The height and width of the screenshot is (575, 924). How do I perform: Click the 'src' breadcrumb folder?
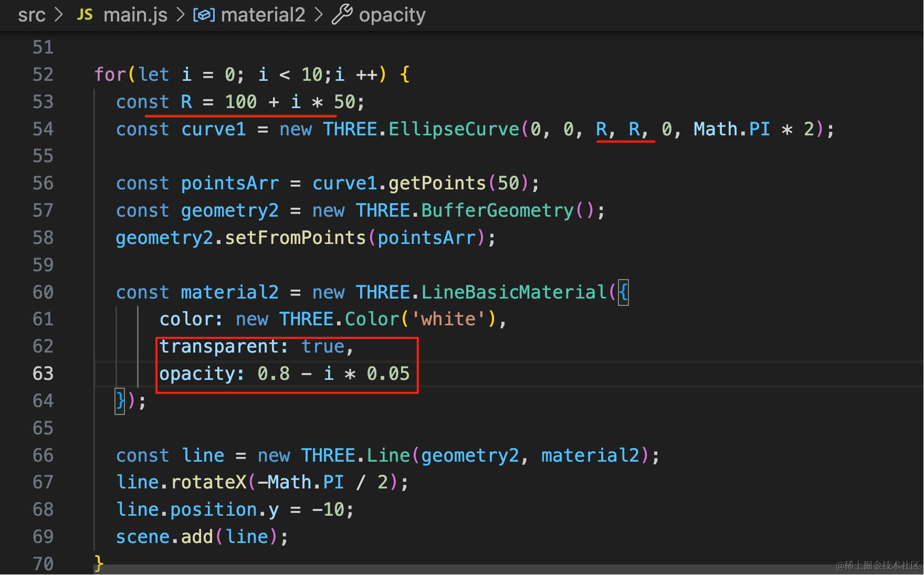coord(31,15)
